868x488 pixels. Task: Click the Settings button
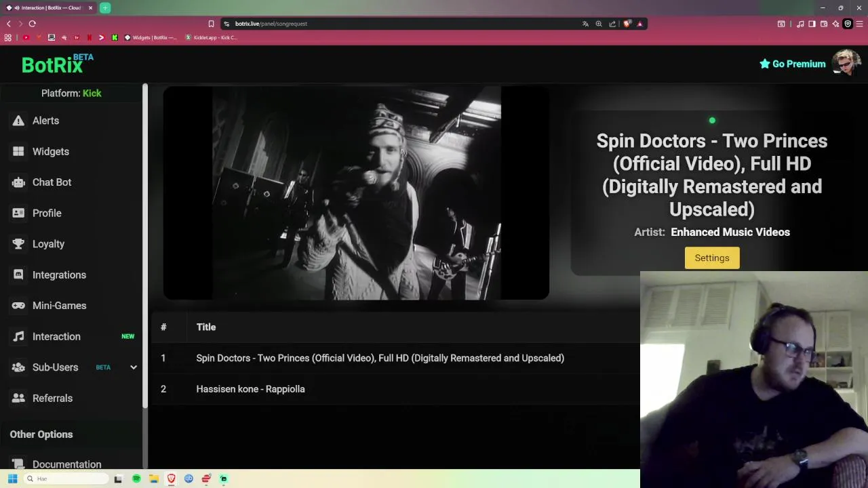point(712,258)
